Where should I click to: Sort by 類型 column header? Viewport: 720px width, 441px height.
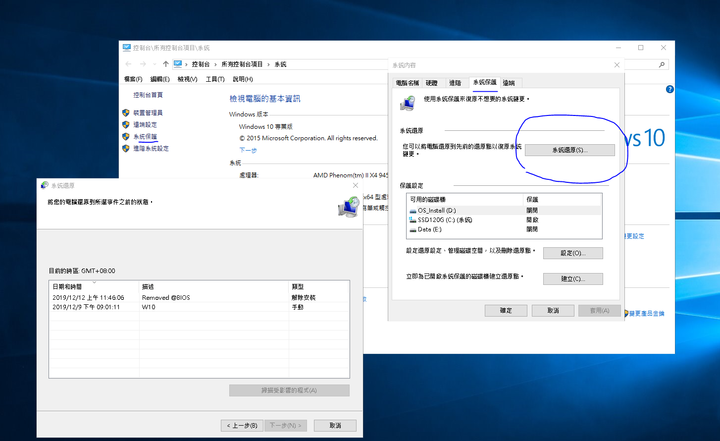pyautogui.click(x=319, y=287)
